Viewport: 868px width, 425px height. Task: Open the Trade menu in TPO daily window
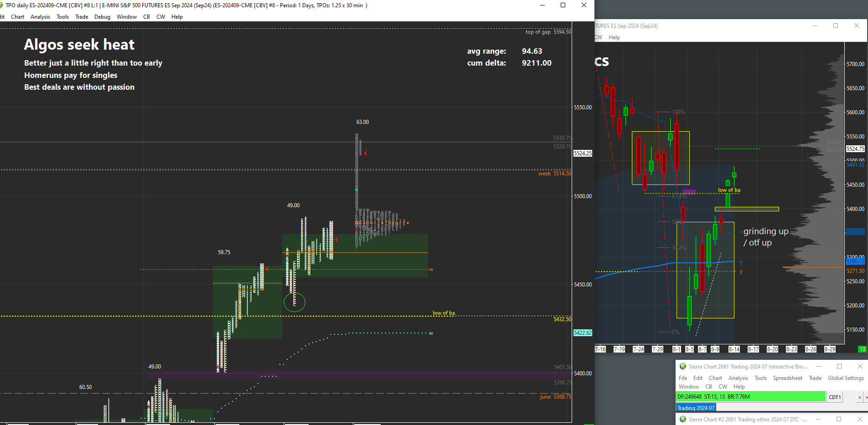[82, 17]
